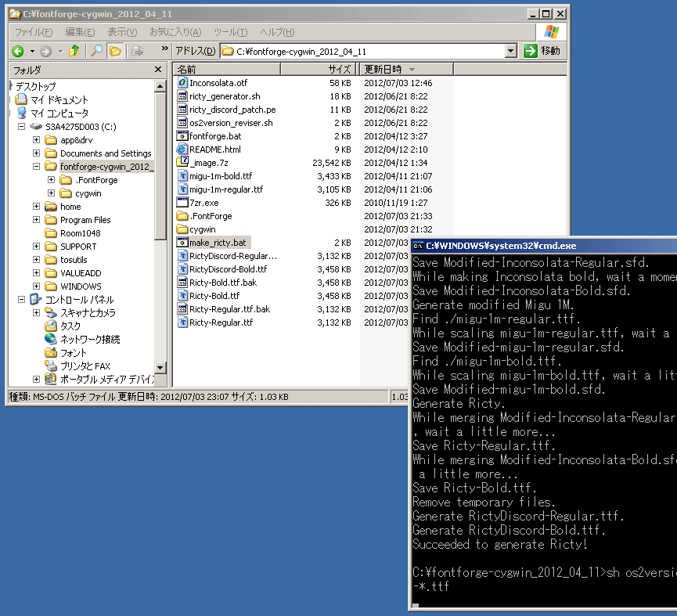Viewport: 677px width, 616px height.
Task: Toggle the Folders pane toolbar icon
Action: 115,51
